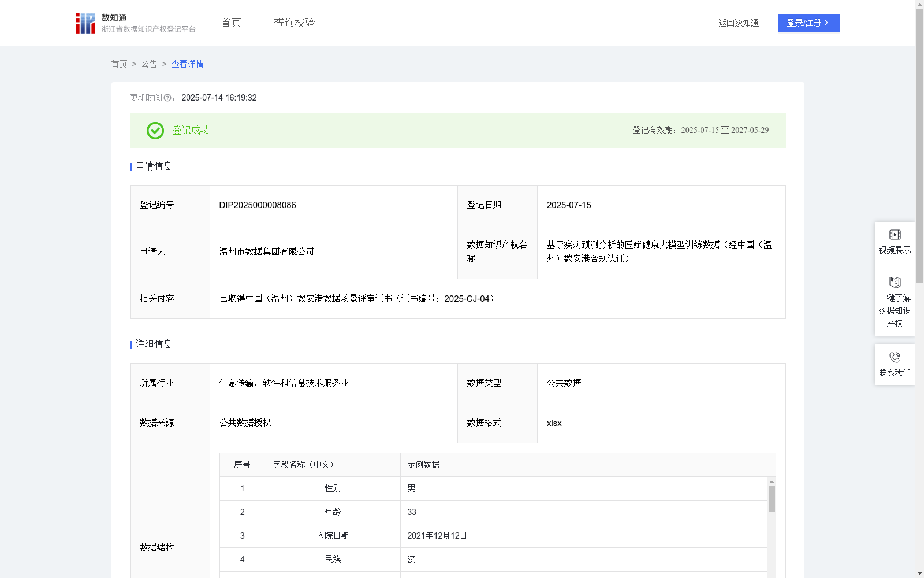This screenshot has height=578, width=924.
Task: Click the 基于疾病预测分析 data IP name text
Action: [x=660, y=252]
